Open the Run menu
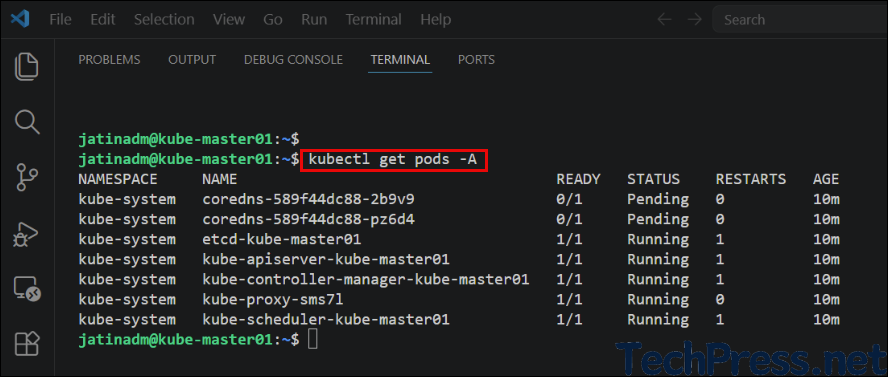Image resolution: width=888 pixels, height=377 pixels. pos(314,20)
